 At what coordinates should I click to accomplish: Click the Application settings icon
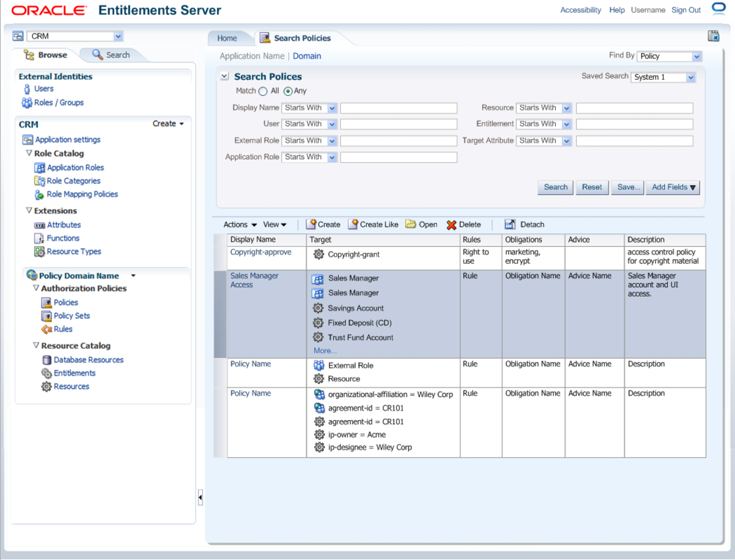(x=28, y=140)
